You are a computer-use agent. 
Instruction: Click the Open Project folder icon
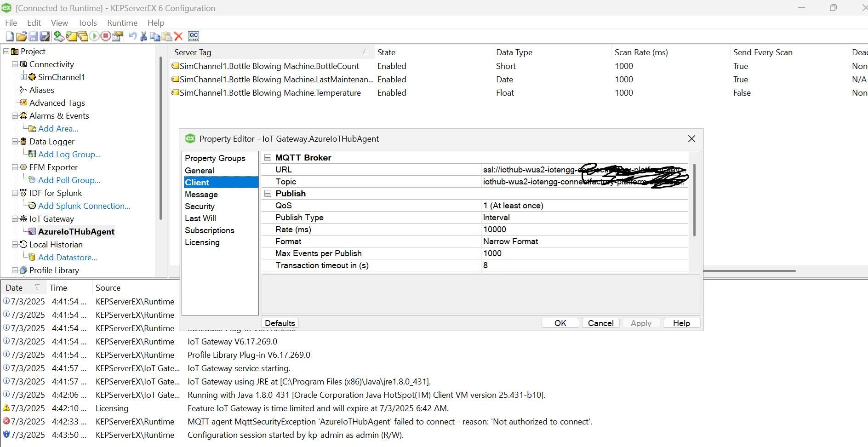pos(21,36)
